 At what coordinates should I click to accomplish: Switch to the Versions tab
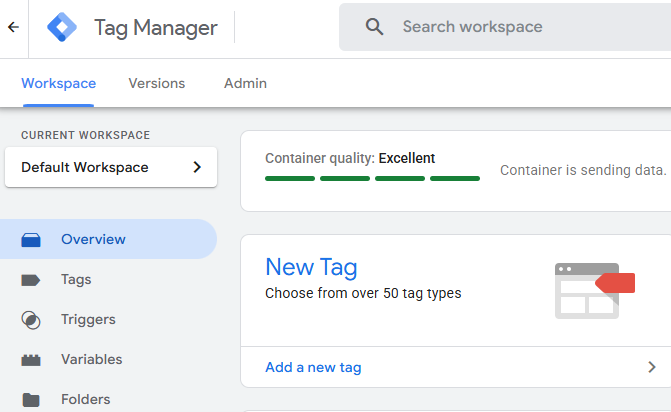coord(157,83)
